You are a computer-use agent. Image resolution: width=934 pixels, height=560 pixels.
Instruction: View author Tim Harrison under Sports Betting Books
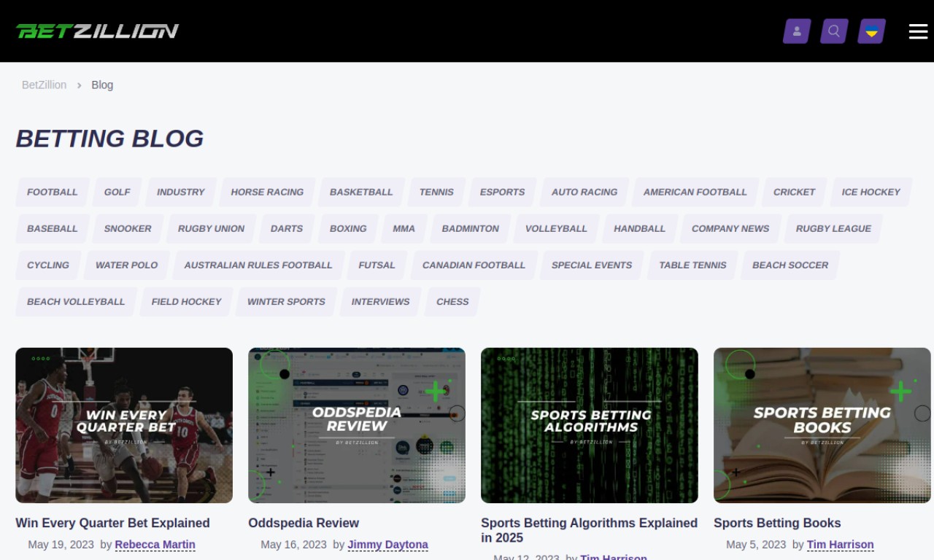[840, 545]
